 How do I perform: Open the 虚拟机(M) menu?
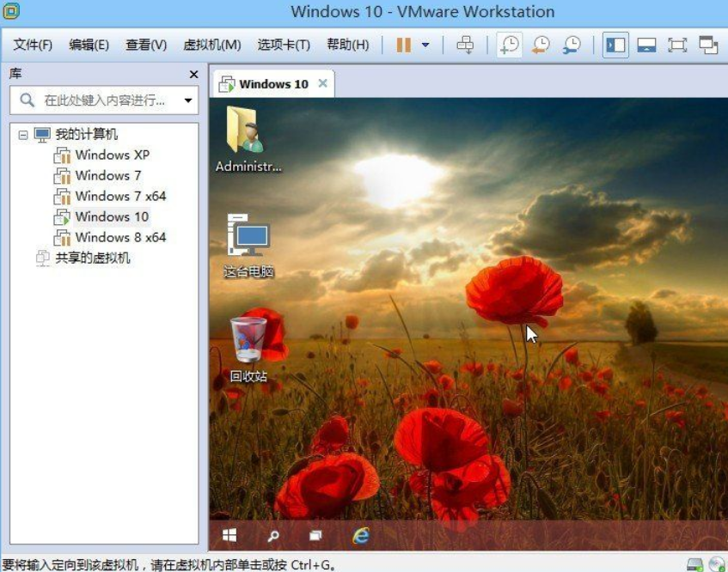click(x=211, y=45)
